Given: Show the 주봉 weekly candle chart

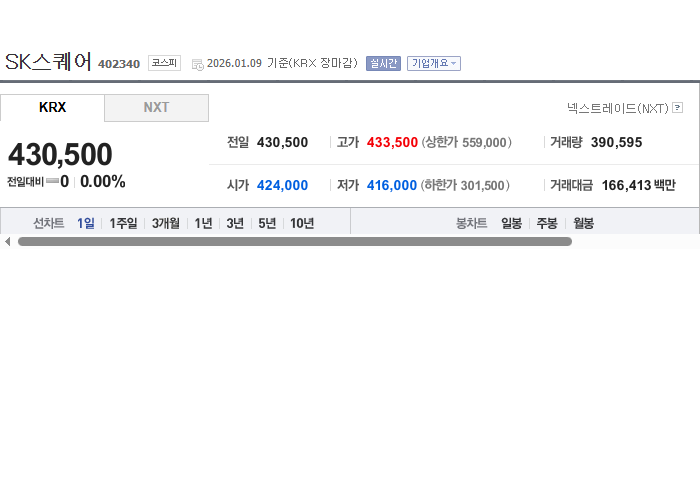Looking at the screenshot, I should click(x=547, y=223).
